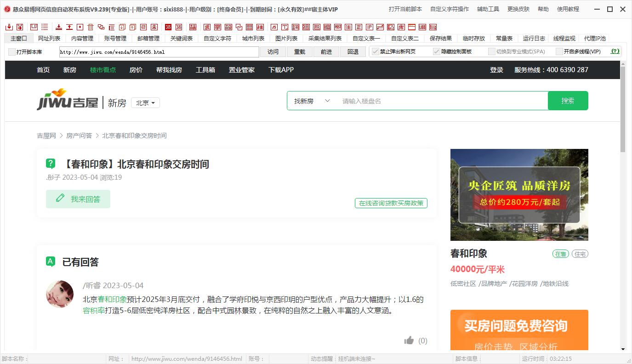Click the 重载 reload button
Viewport: 632px width, 364px height.
tap(300, 52)
